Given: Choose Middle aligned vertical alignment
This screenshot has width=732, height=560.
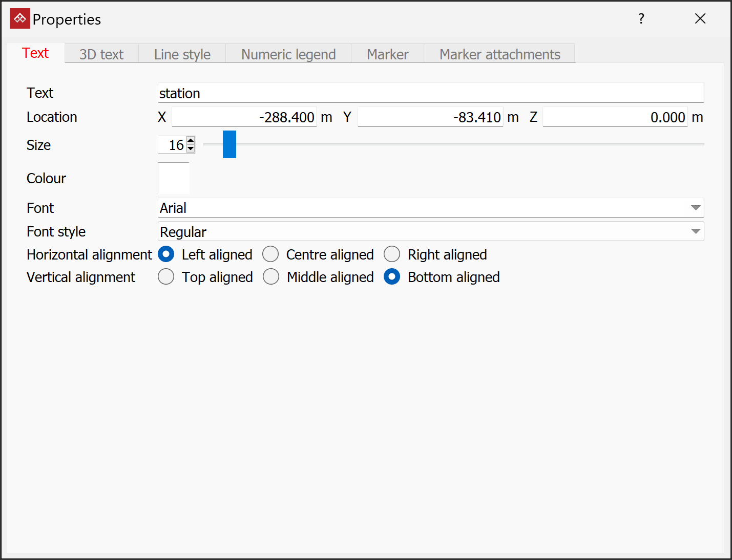Looking at the screenshot, I should point(271,277).
